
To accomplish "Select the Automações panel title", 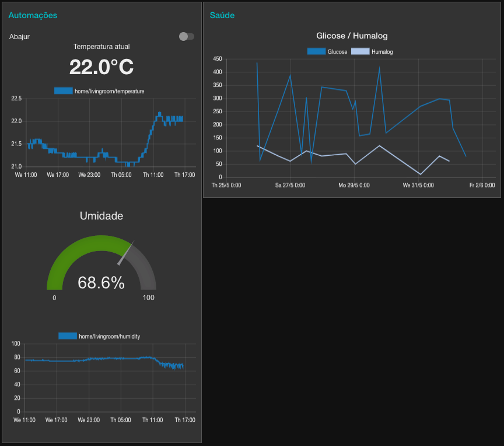I will [x=33, y=15].
